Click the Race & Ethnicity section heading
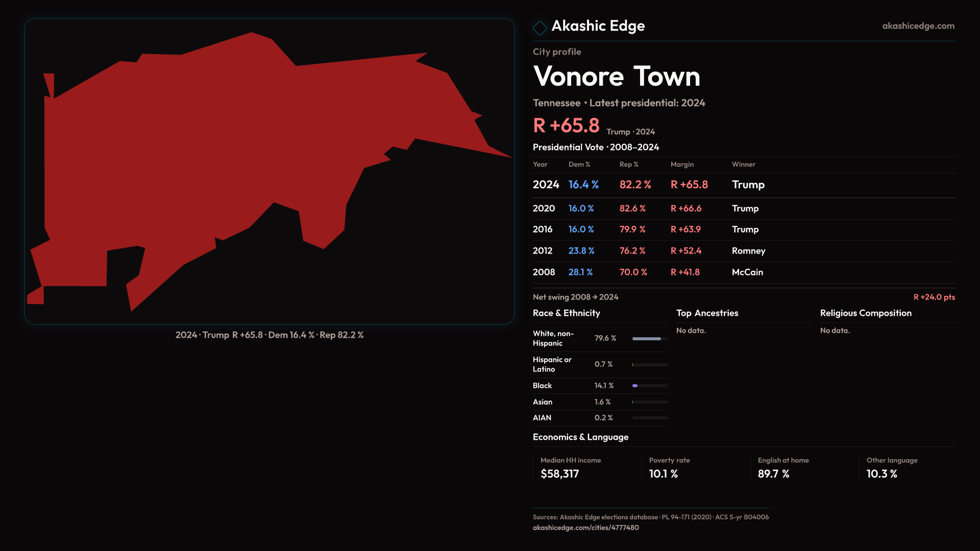 tap(566, 313)
